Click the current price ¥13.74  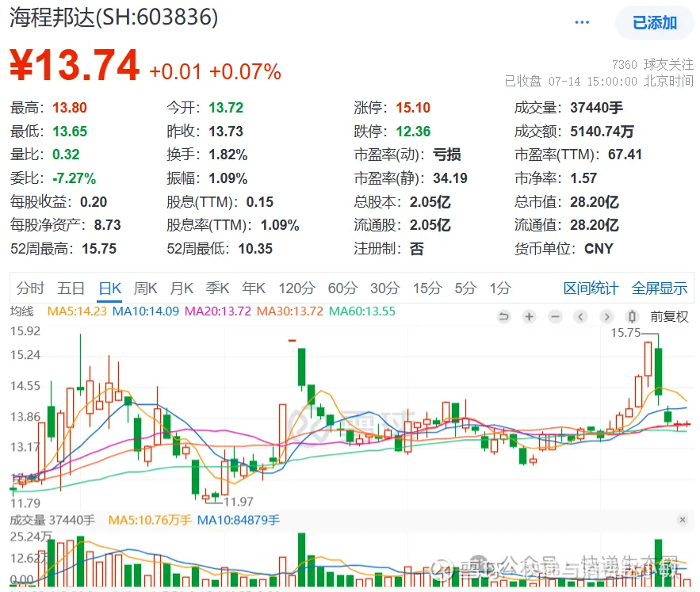coord(75,65)
